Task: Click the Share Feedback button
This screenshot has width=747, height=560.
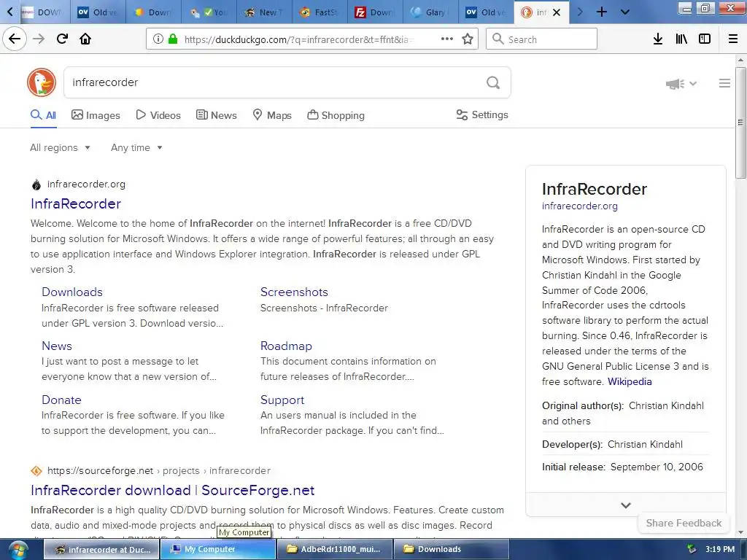Action: 684,523
